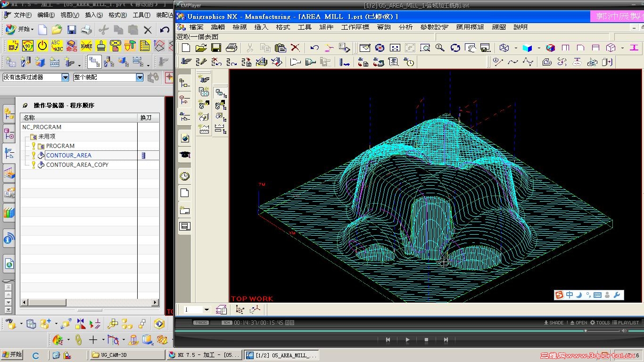The width and height of the screenshot is (644, 362).
Task: Open the selection filter dropdown
Action: coord(65,77)
